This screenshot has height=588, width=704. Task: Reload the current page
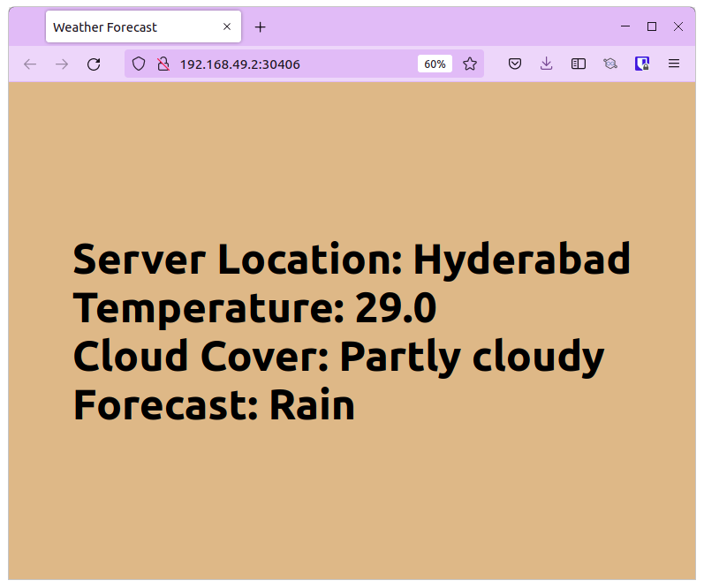click(x=94, y=64)
